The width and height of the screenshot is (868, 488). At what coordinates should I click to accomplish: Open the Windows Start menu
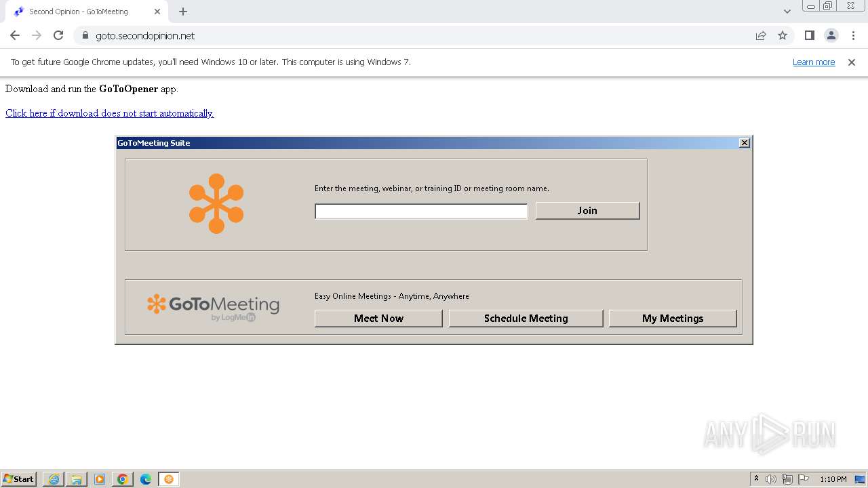pyautogui.click(x=19, y=479)
